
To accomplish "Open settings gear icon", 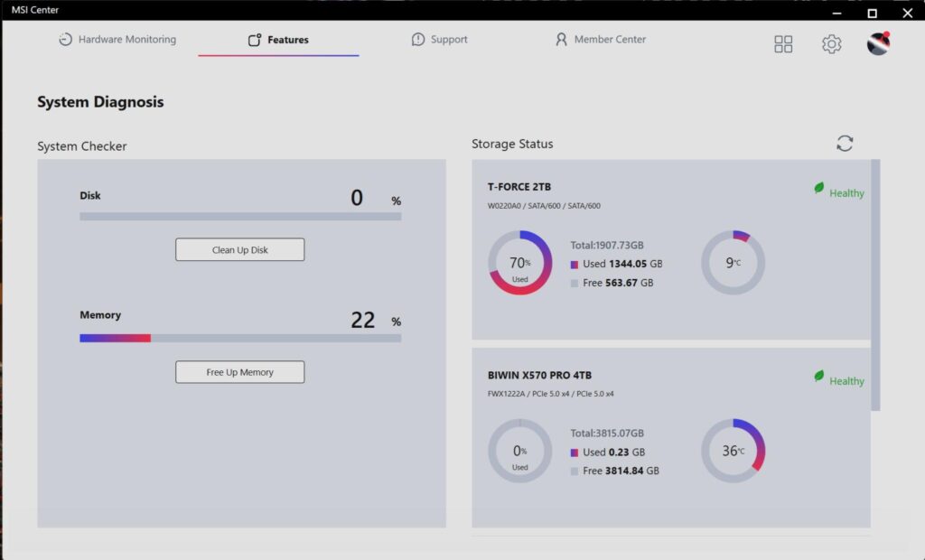I will (831, 43).
